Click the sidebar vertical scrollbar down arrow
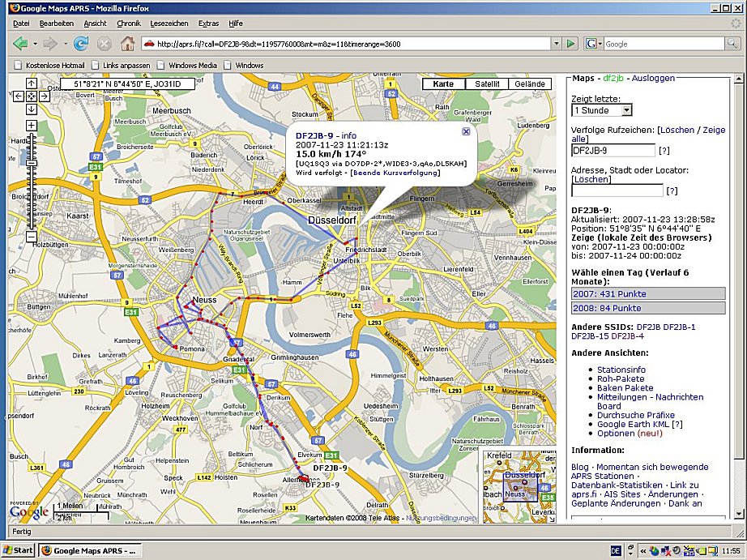The image size is (747, 560). click(x=738, y=514)
